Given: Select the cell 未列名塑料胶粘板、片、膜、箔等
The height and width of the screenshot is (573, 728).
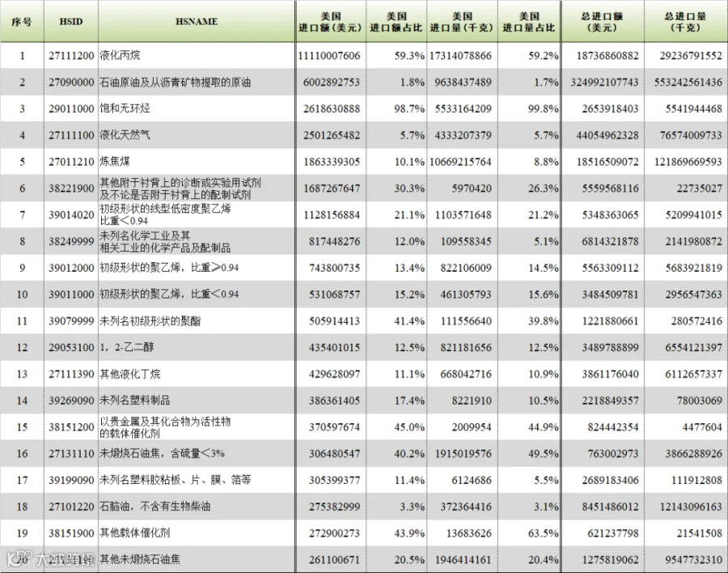Looking at the screenshot, I should click(175, 480).
